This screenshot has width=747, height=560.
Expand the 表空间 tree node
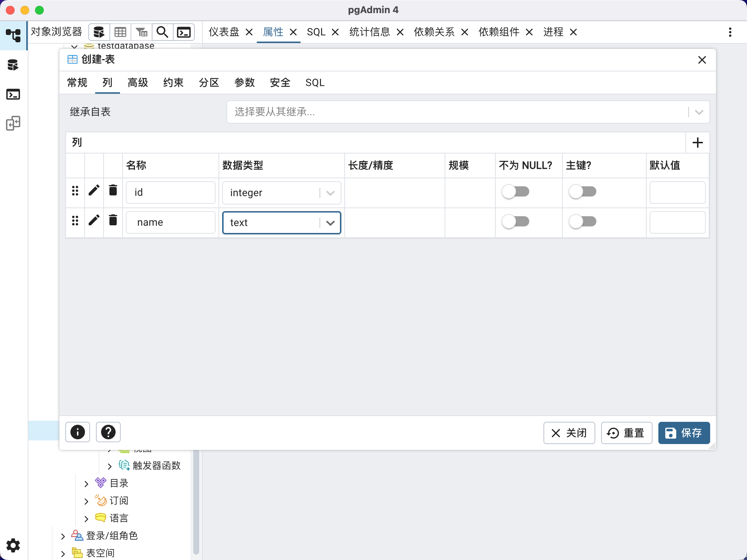click(x=62, y=553)
